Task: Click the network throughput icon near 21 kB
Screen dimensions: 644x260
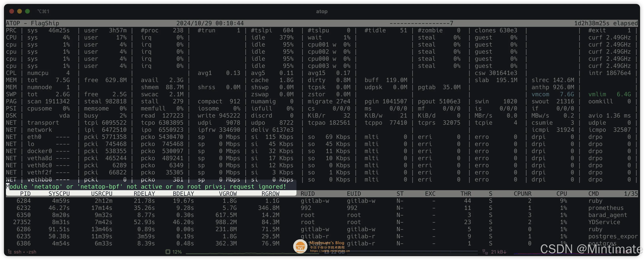Action: (485, 252)
